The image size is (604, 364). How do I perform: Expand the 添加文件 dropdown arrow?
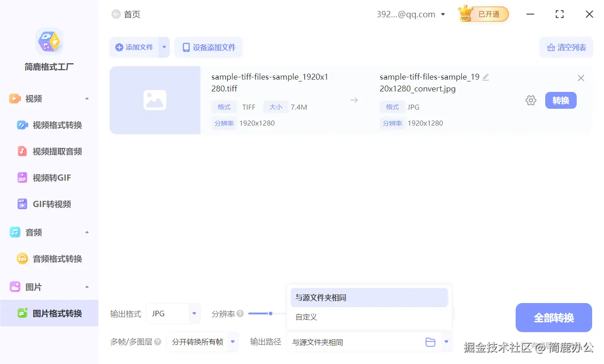(164, 47)
